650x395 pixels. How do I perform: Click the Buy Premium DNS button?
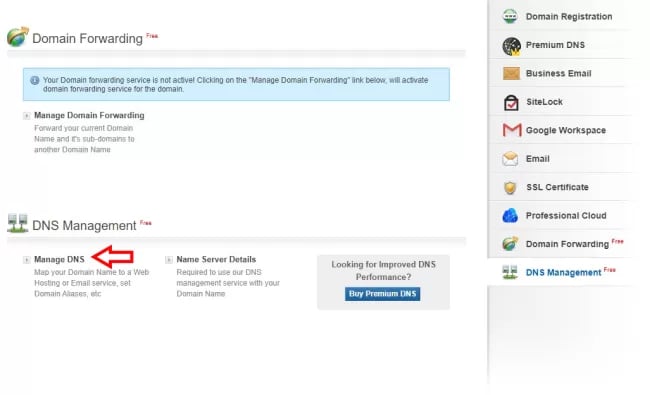[382, 294]
